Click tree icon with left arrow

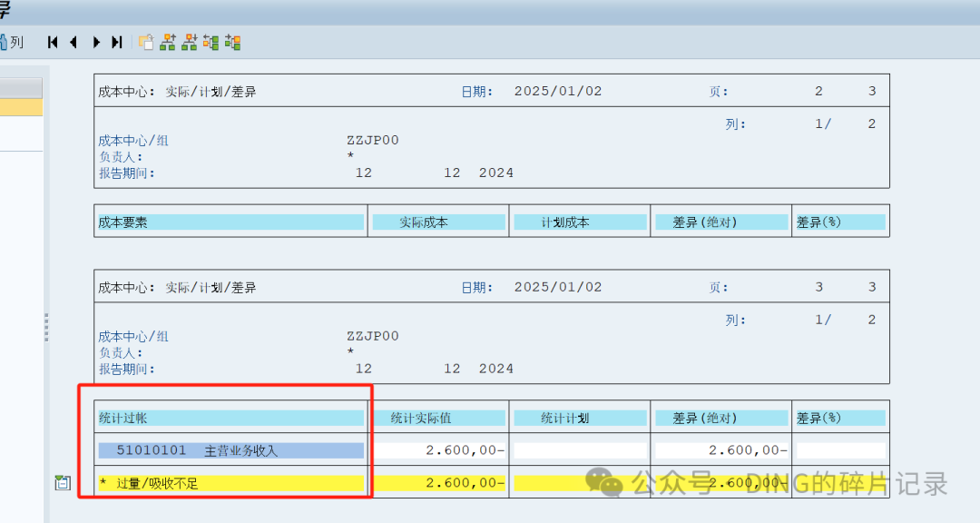211,42
